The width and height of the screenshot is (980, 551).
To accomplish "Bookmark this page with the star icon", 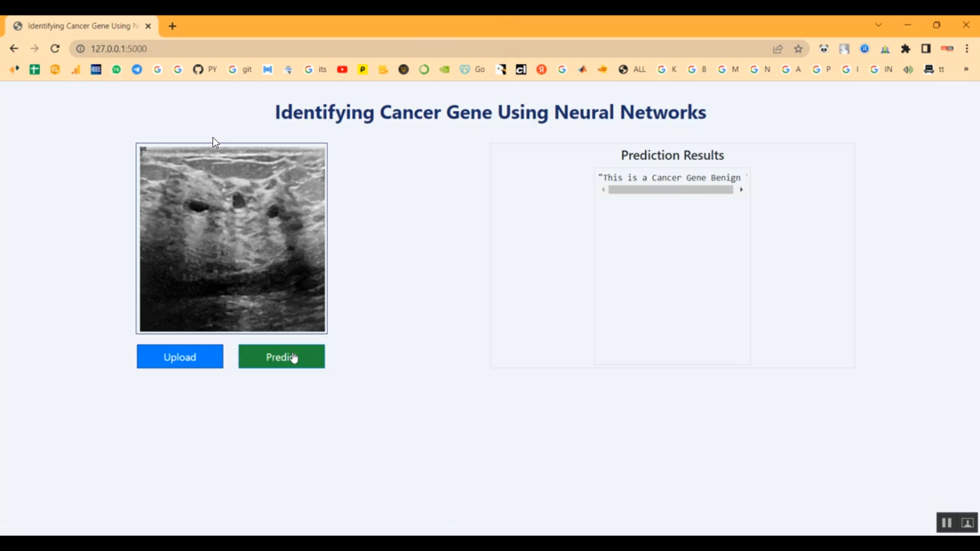I will pyautogui.click(x=798, y=49).
